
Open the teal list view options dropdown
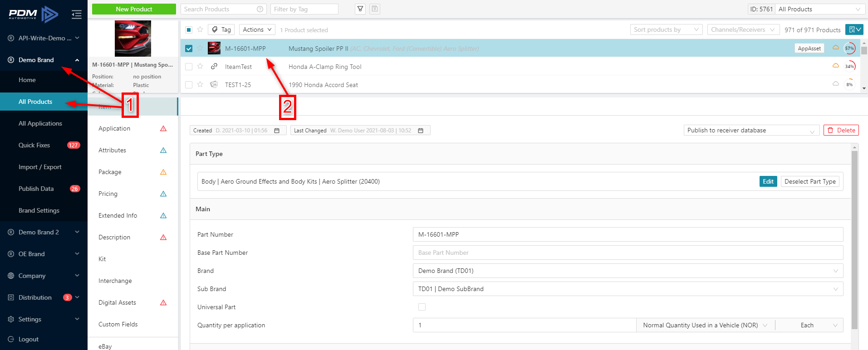(x=854, y=29)
